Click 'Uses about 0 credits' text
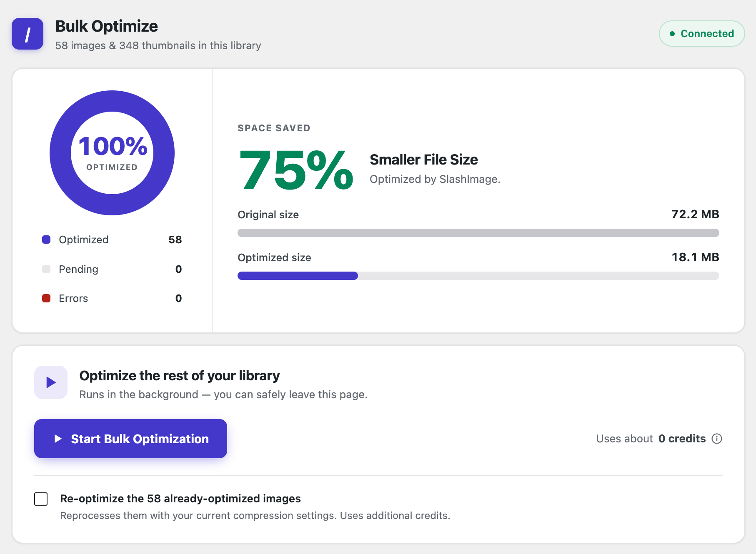The image size is (756, 554). click(651, 439)
